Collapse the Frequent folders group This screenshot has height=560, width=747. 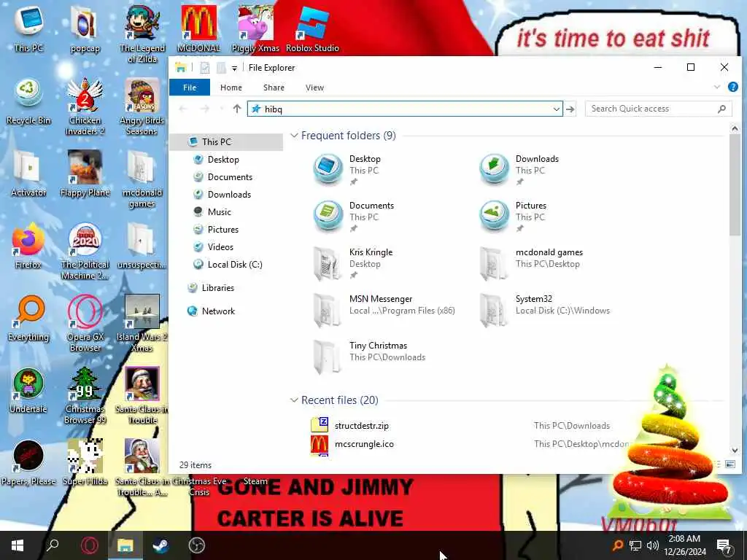[x=294, y=136]
